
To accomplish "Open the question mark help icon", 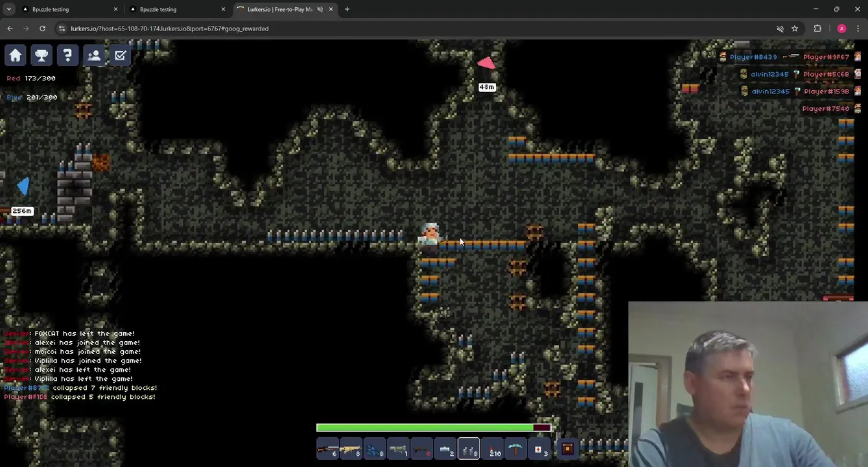I will point(67,55).
